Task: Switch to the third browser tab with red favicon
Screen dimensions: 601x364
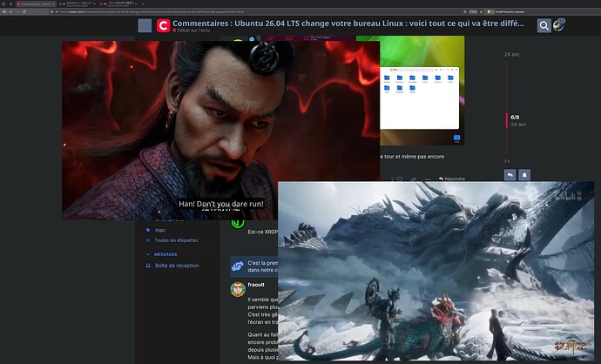Action: click(x=119, y=3)
